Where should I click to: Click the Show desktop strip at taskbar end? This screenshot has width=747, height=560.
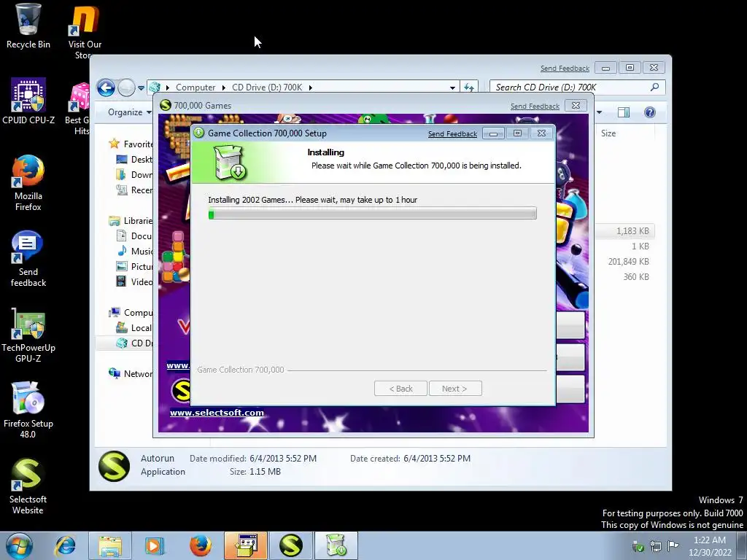(x=742, y=545)
